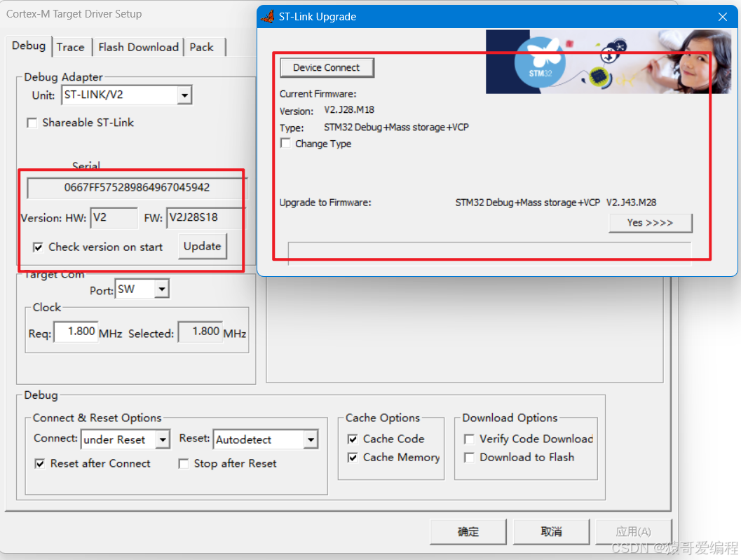
Task: Click the ST-Link Upgrade butterfly title icon
Action: point(268,17)
